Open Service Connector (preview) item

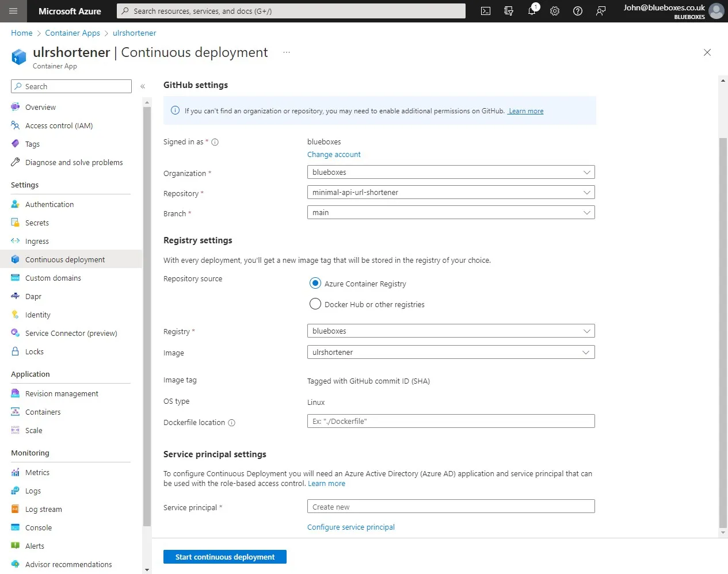pyautogui.click(x=71, y=333)
